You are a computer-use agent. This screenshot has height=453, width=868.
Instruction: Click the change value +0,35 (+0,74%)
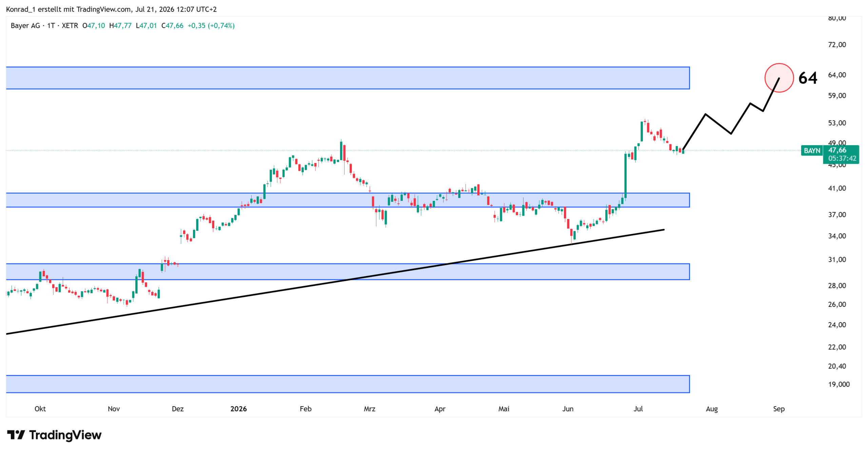pyautogui.click(x=211, y=26)
